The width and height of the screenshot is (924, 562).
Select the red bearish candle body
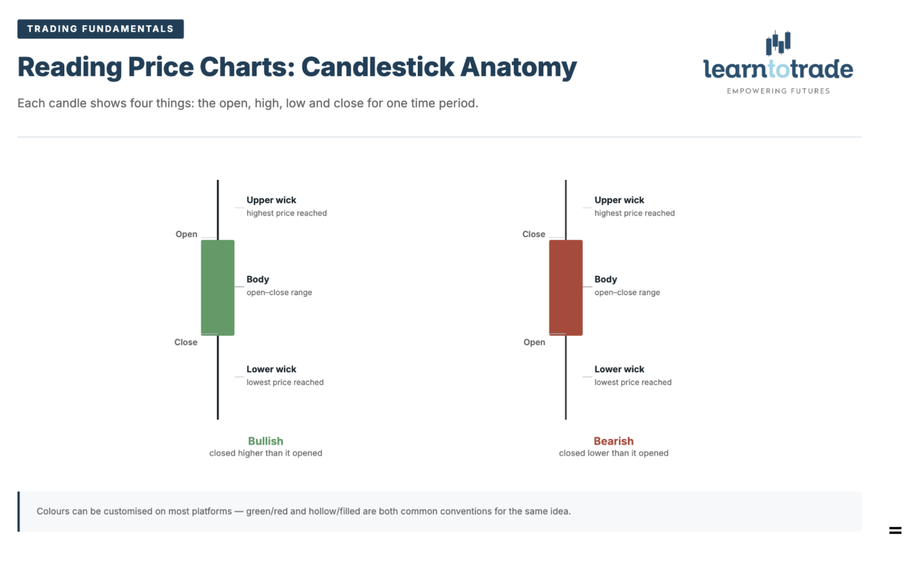click(566, 287)
